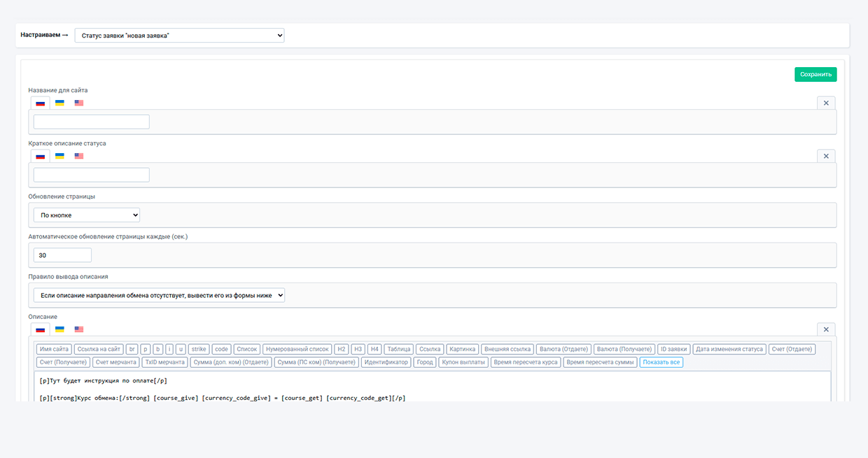
Task: Insert the Сумма (ПС ком) (Получаете) tag
Action: coord(316,362)
